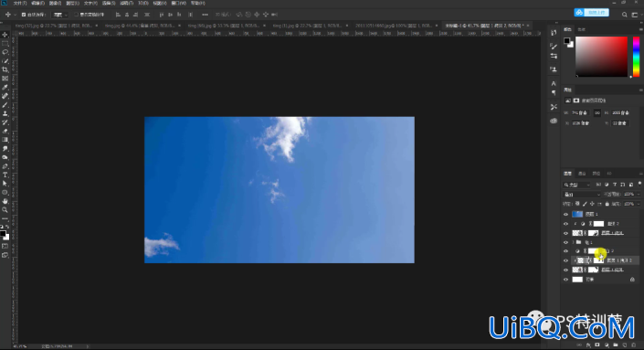Toggle visibility of the group folder layer
Viewport: 644px width, 350px height.
566,242
